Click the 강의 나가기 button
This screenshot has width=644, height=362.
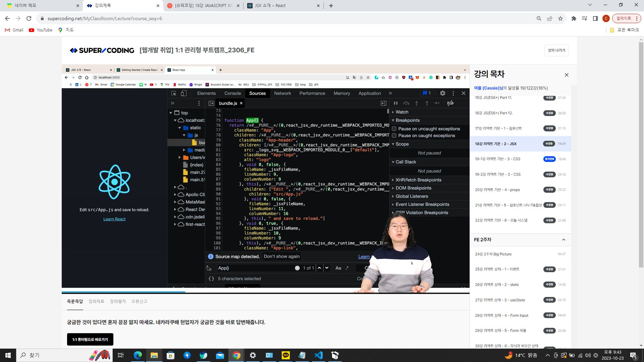(556, 50)
